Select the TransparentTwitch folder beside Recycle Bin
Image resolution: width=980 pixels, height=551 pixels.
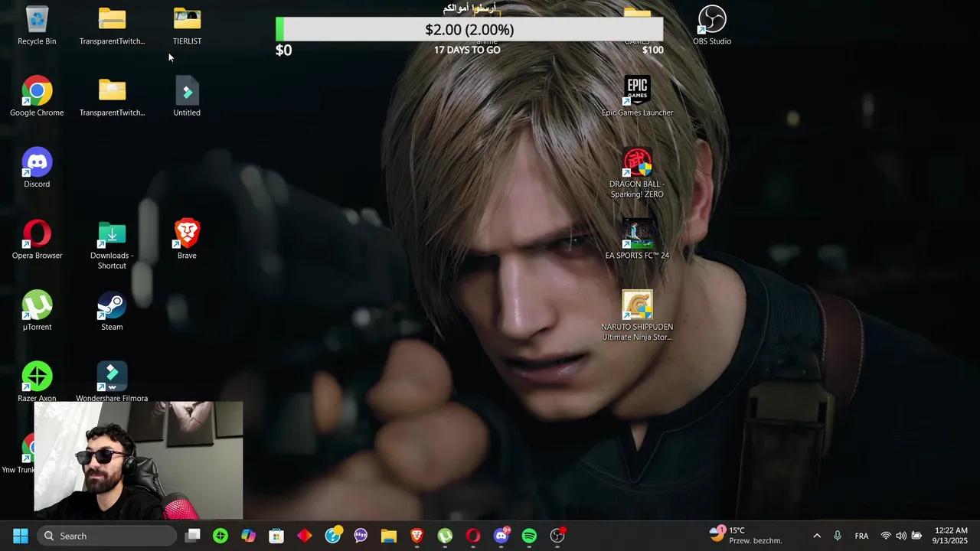point(112,25)
